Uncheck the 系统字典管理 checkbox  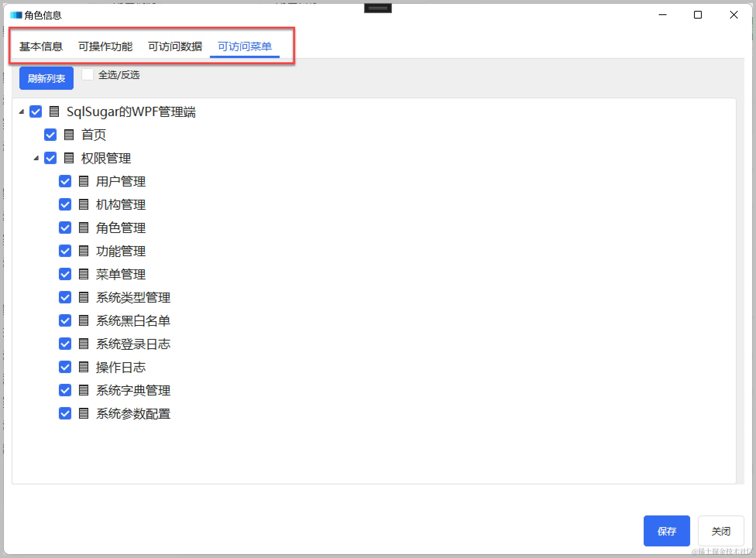pos(65,390)
